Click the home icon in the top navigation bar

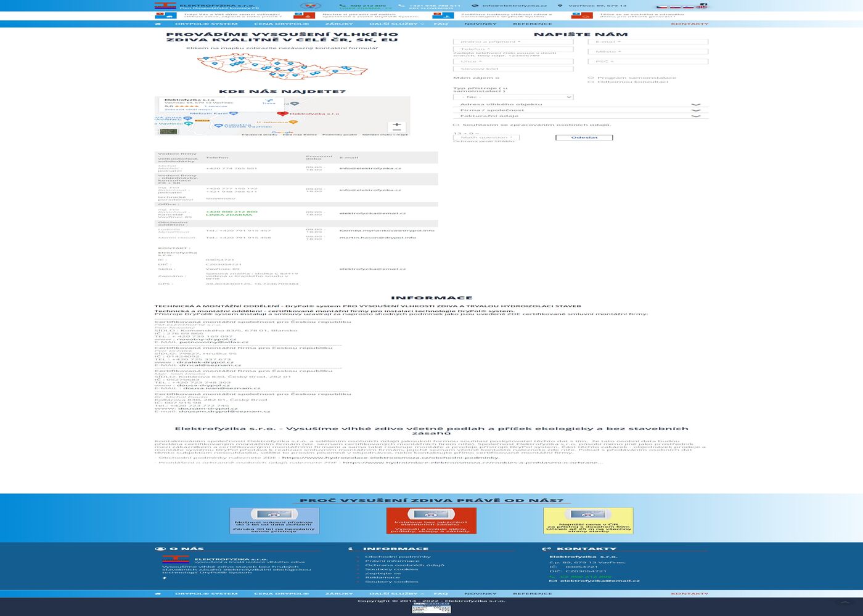158,24
